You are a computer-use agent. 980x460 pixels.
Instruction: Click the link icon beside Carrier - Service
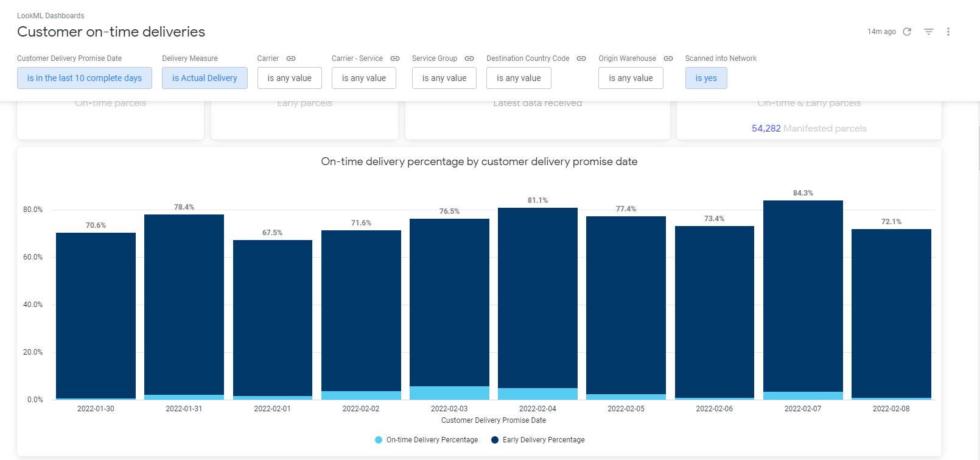tap(395, 58)
